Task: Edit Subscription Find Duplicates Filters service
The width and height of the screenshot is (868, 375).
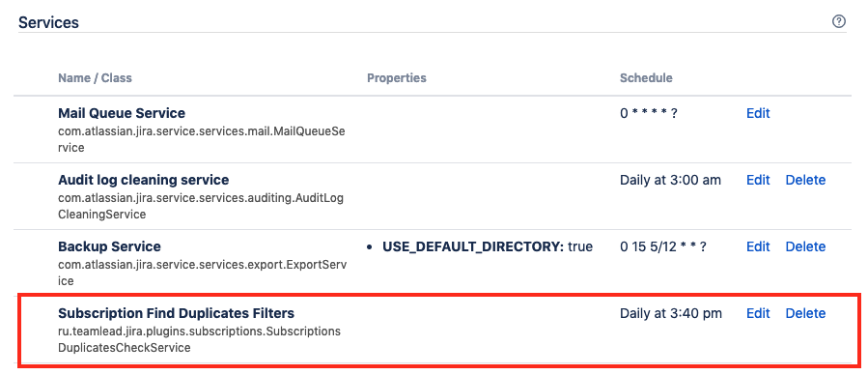Action: [x=758, y=313]
